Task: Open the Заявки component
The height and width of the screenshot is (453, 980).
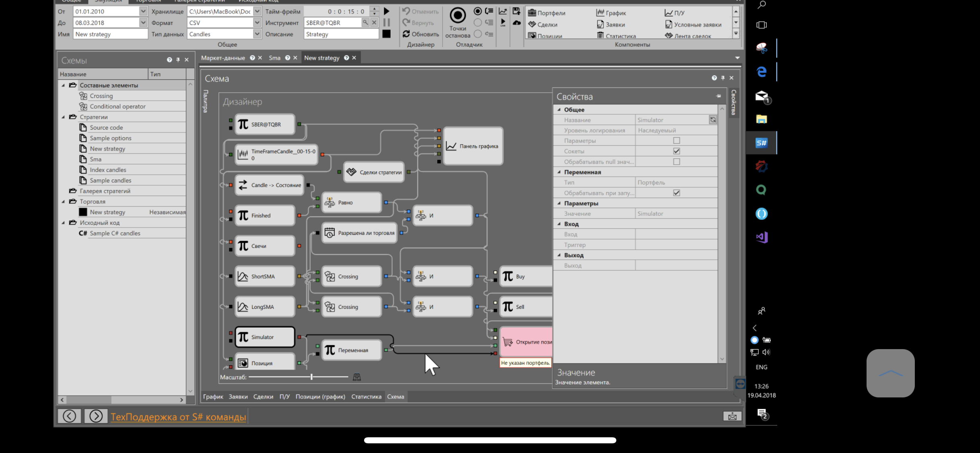Action: [x=611, y=25]
